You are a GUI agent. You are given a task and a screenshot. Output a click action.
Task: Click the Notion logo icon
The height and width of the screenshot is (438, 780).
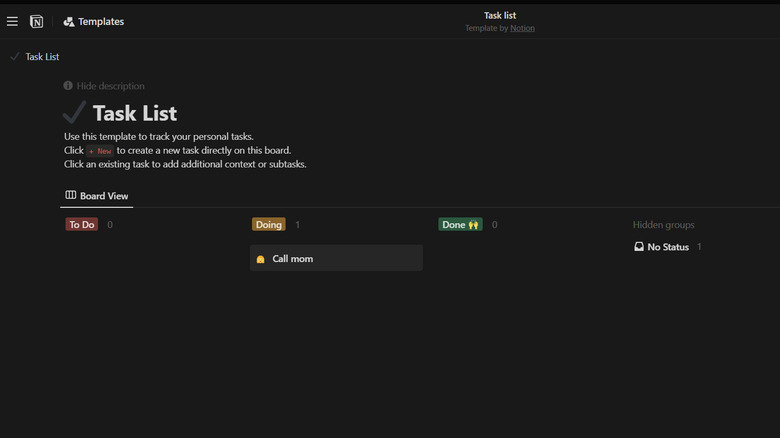[36, 21]
